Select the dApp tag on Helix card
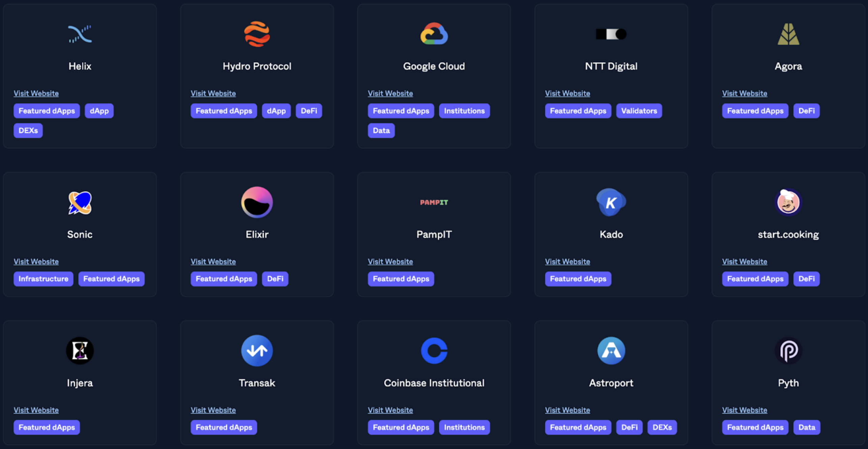 99,111
